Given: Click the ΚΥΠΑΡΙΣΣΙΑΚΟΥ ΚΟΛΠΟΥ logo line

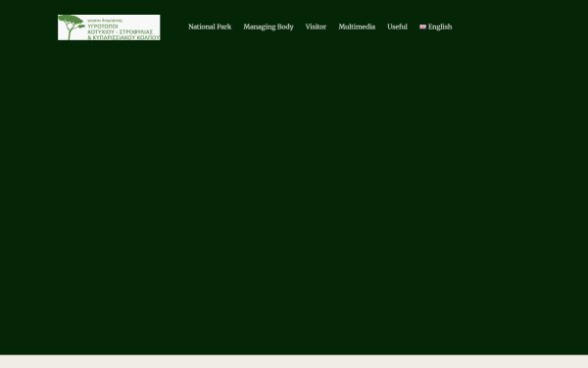Looking at the screenshot, I should 123,37.
